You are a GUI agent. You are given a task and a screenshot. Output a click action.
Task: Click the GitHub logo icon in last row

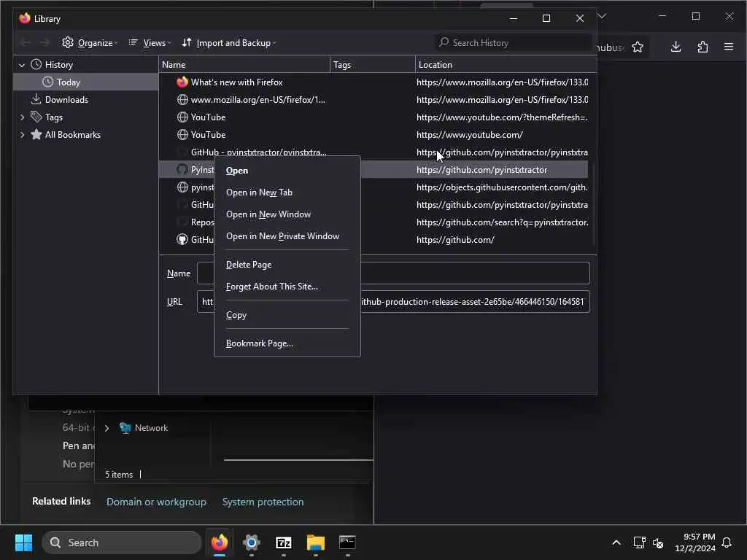point(182,239)
